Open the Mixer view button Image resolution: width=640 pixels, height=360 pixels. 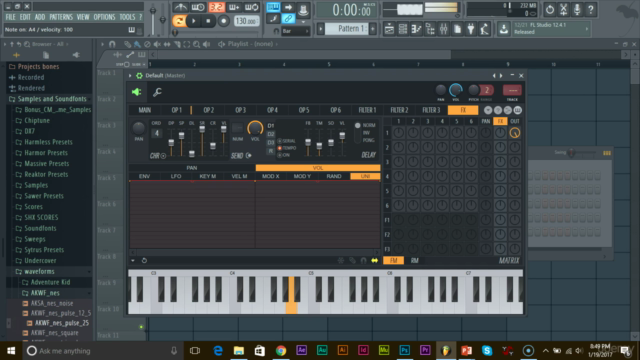(x=444, y=29)
